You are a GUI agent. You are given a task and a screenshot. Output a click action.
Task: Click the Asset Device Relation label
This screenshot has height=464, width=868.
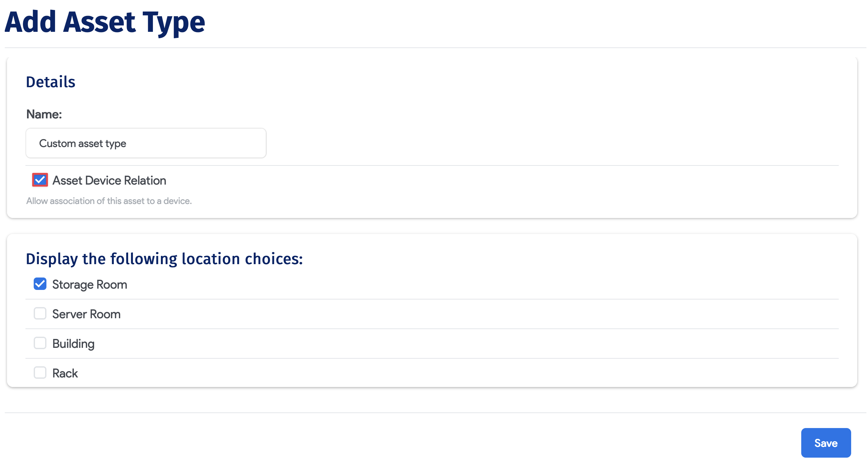pyautogui.click(x=109, y=180)
